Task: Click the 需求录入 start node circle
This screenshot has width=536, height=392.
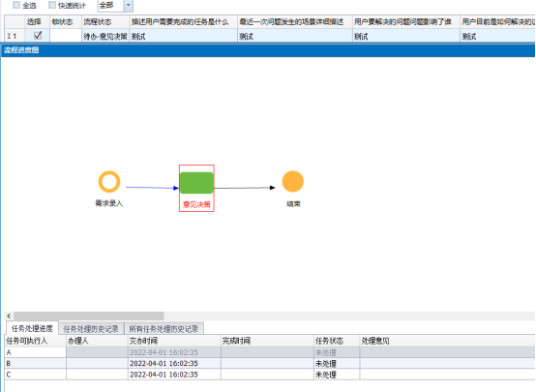Action: [109, 182]
